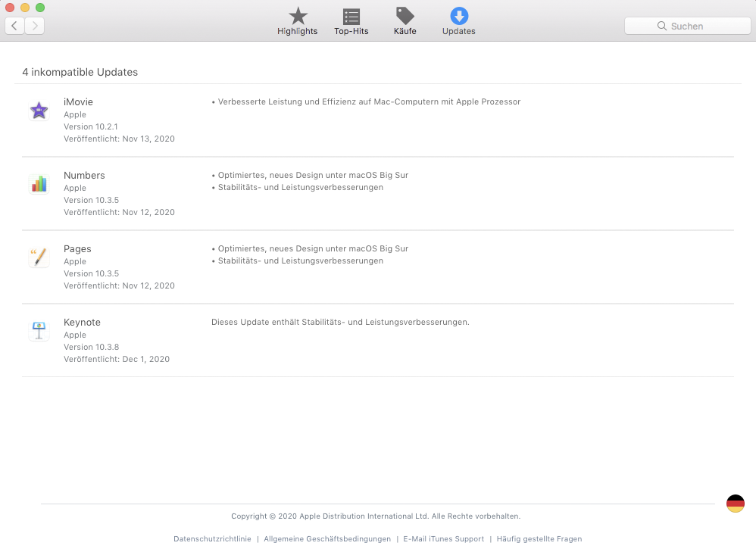
Task: Click 'Veröffentlicht: Dec 1, 2020' date
Action: click(117, 359)
